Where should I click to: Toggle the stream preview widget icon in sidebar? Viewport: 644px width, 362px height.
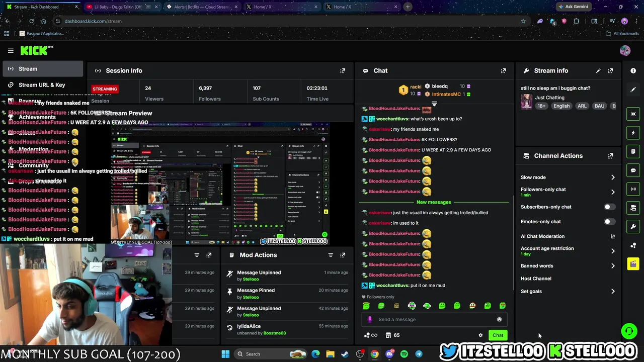(633, 114)
